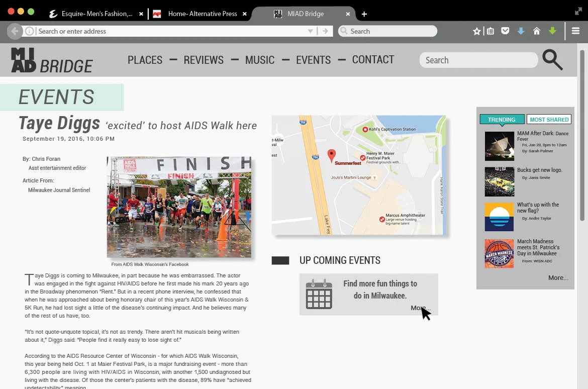Open the address bar history dropdown arrow
The height and width of the screenshot is (389, 588).
(310, 31)
